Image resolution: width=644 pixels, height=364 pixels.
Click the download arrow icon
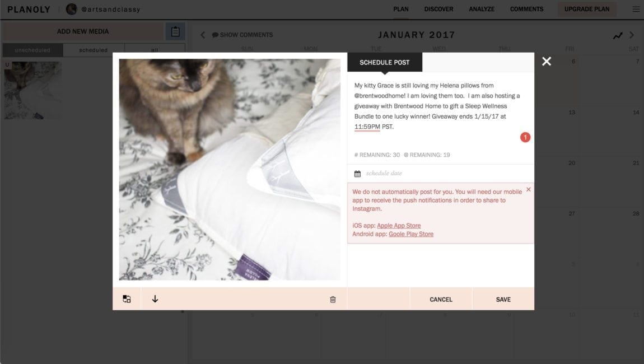(155, 299)
